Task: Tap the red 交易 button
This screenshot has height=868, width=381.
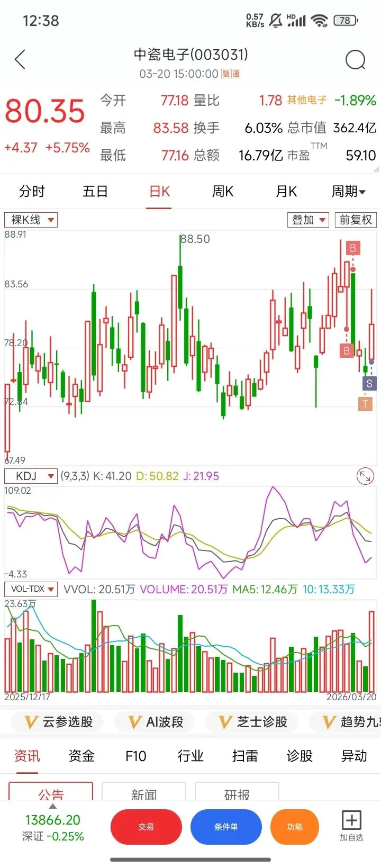Action: tap(146, 827)
